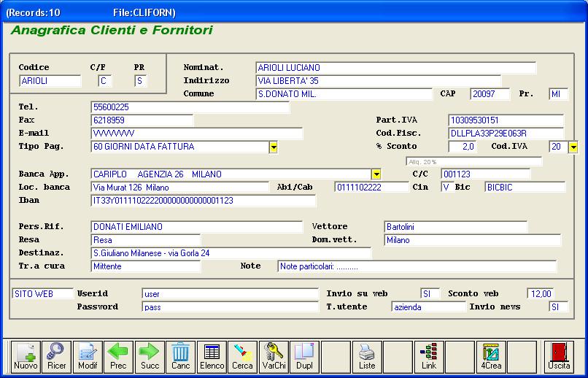Click Comune field S.DONATO MIL.

[x=344, y=94]
